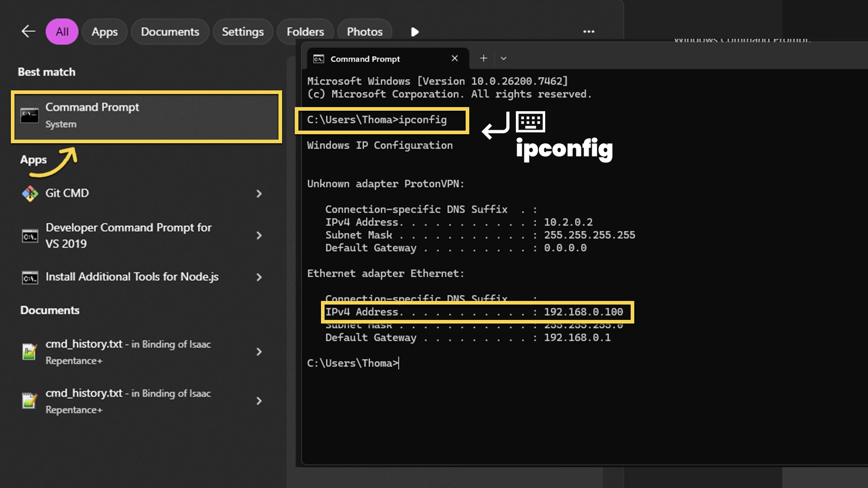
Task: Click the ProtonVPN Subnet Mask 255.255.255.255 line
Action: pyautogui.click(x=480, y=235)
